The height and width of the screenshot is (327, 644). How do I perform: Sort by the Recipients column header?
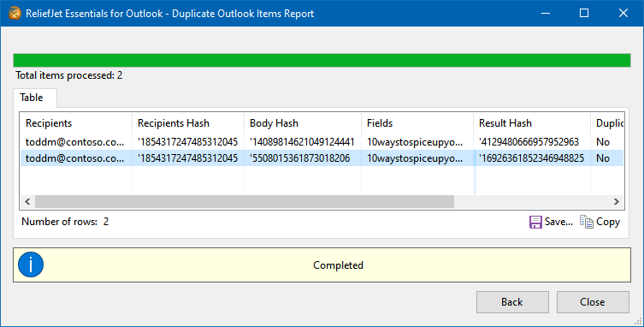(76, 123)
